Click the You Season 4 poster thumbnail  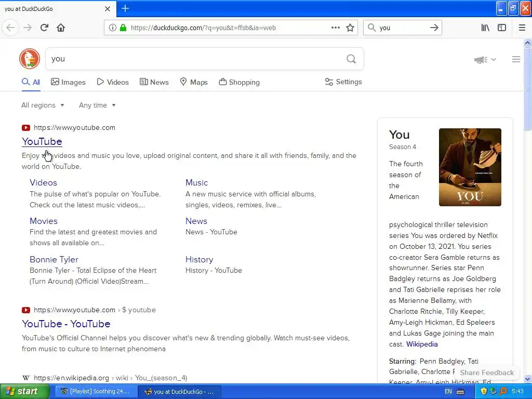pos(470,167)
